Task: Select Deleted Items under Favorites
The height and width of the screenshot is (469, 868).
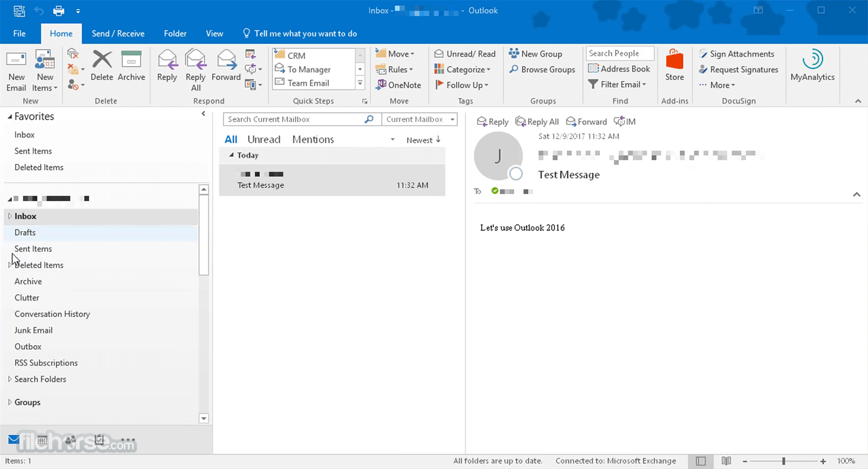Action: click(x=39, y=167)
